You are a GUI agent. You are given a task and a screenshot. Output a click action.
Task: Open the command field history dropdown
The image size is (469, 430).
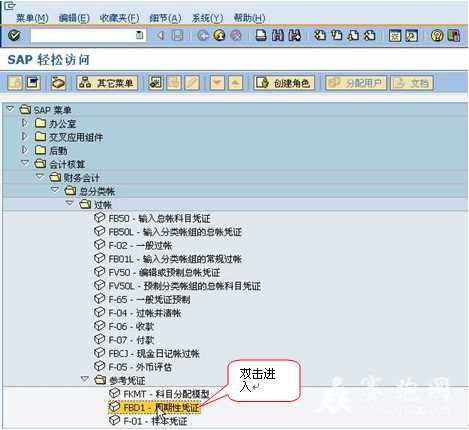140,35
